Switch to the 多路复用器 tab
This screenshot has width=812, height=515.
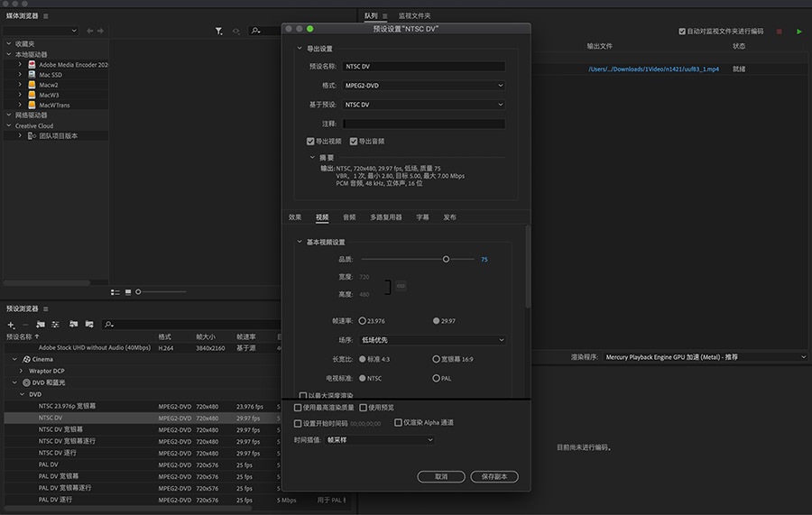pyautogui.click(x=386, y=217)
